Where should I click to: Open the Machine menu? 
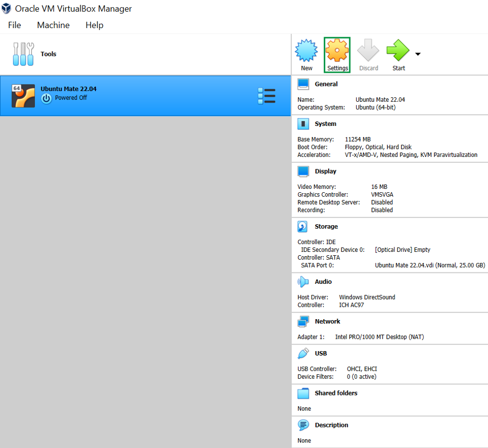[x=53, y=25]
